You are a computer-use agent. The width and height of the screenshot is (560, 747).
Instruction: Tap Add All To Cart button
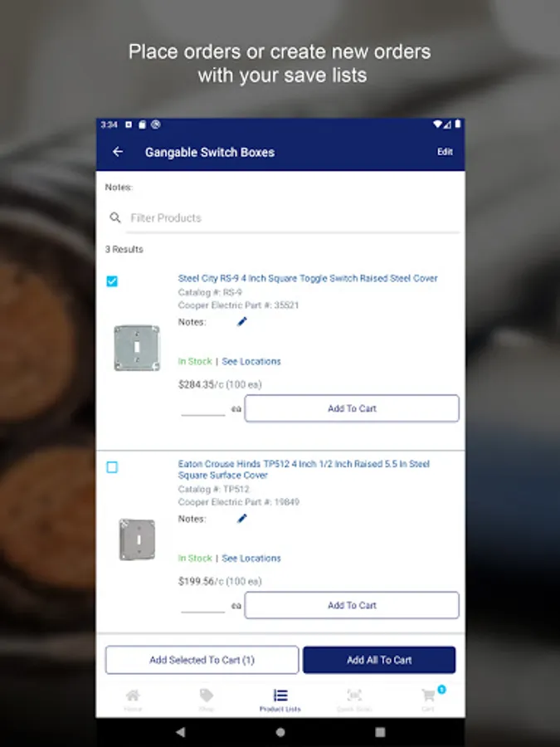[379, 660]
